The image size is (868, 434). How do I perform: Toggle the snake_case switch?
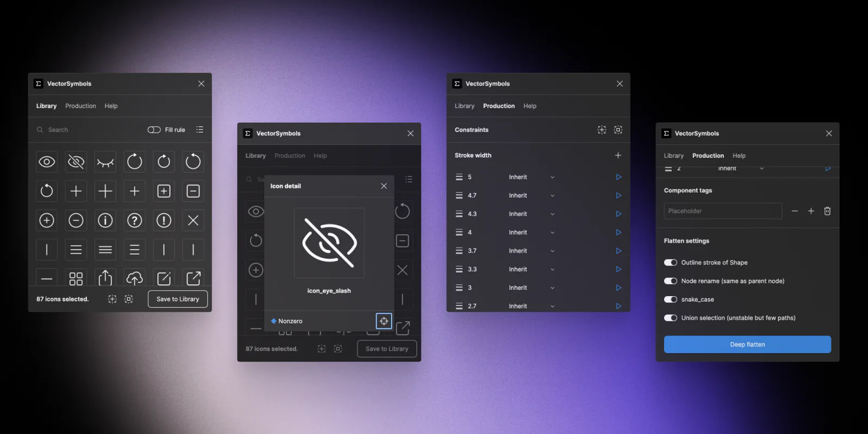[671, 299]
